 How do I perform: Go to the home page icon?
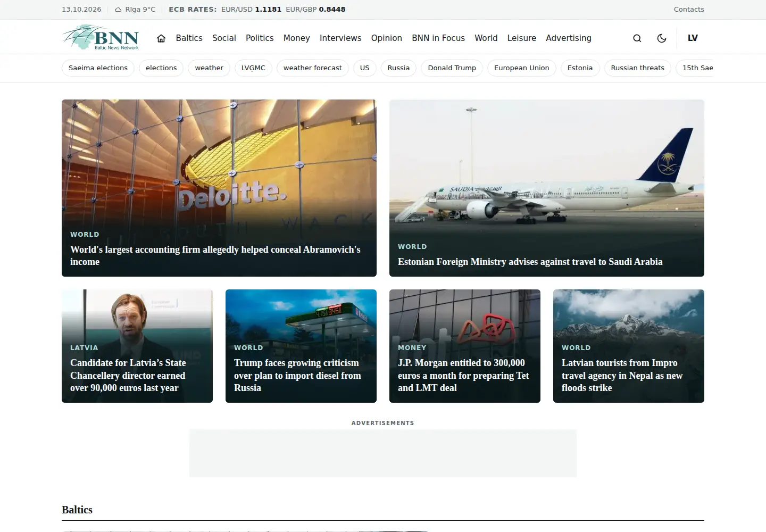pos(161,38)
